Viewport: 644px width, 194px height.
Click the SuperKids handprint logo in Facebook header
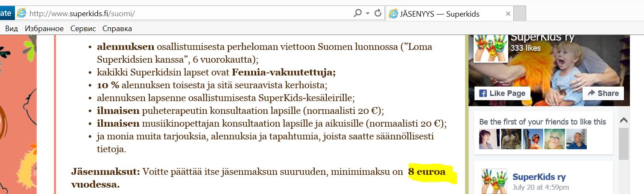click(x=490, y=47)
